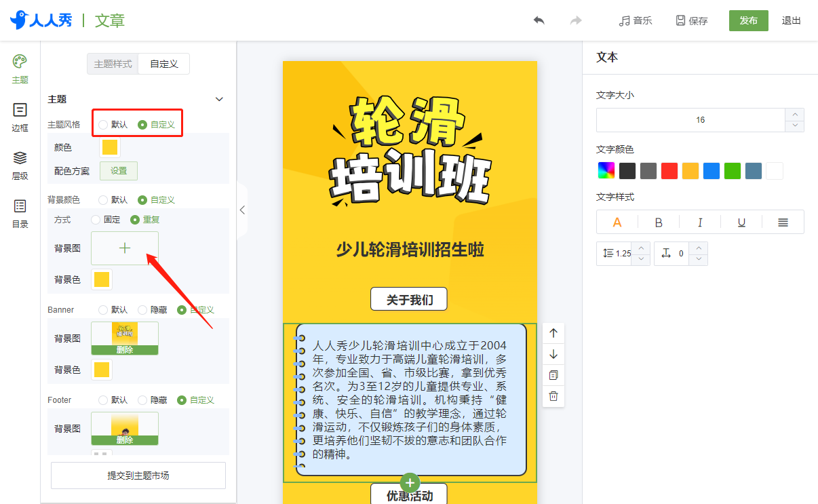This screenshot has height=504, width=818.
Task: Select the 关于我们 heading button
Action: click(409, 299)
